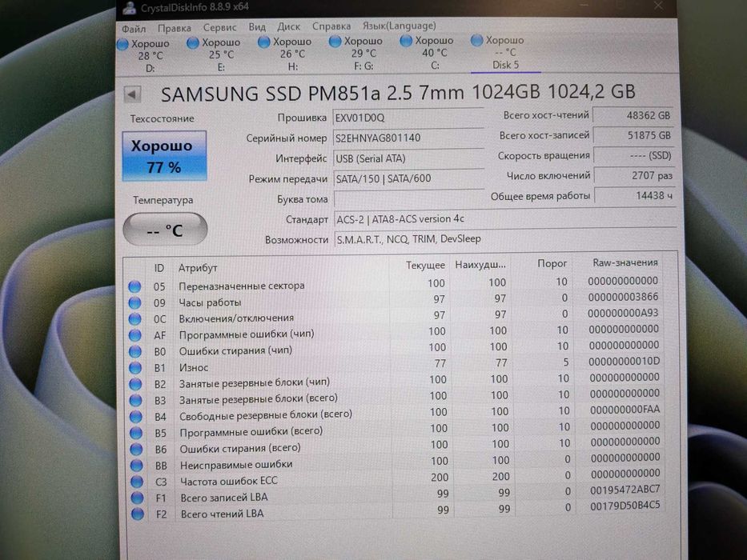
Task: Click the Возможности field with S.M.A.R.T., NCQ
Action: 505,239
